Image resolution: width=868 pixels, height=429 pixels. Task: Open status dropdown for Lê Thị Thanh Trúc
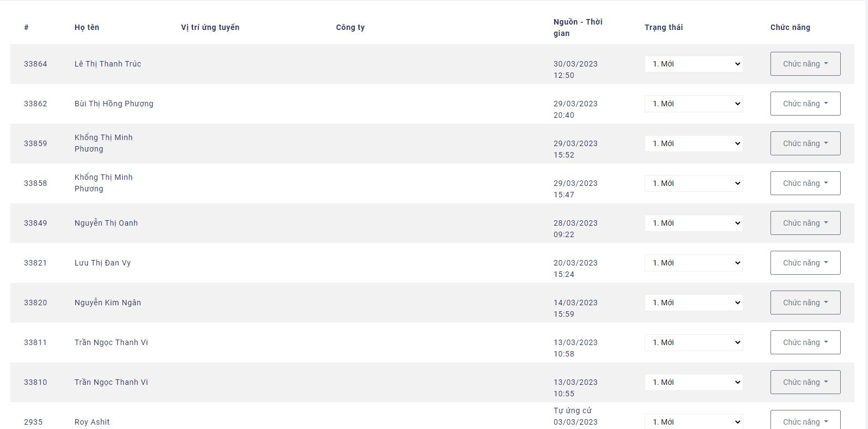click(693, 64)
